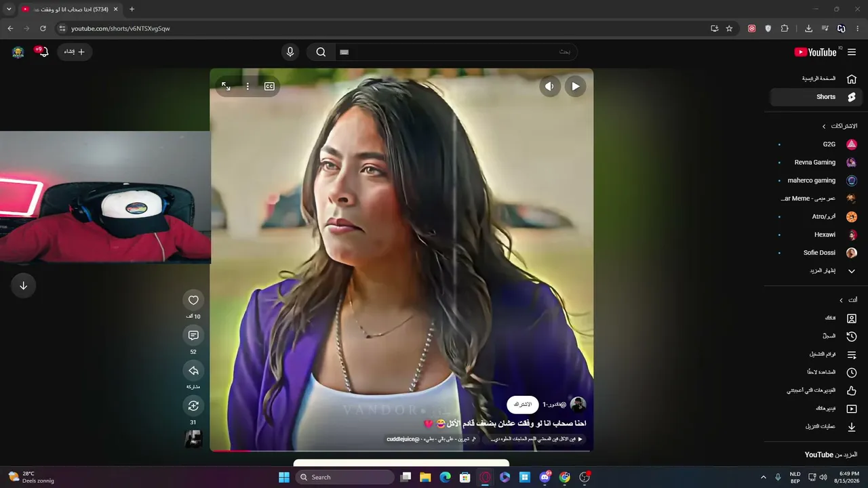Open the Short's three-dot options menu
The image size is (868, 488).
point(248,86)
